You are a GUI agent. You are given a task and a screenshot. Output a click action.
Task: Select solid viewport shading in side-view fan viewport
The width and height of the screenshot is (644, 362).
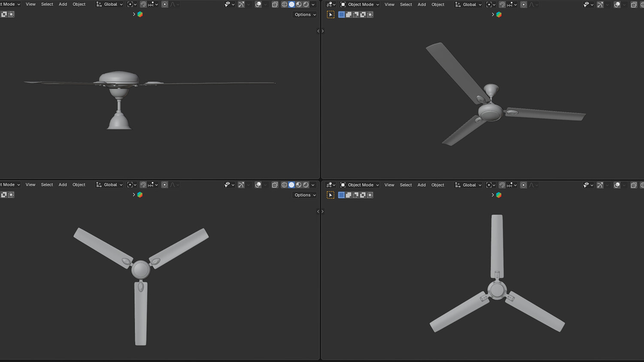coord(292,4)
